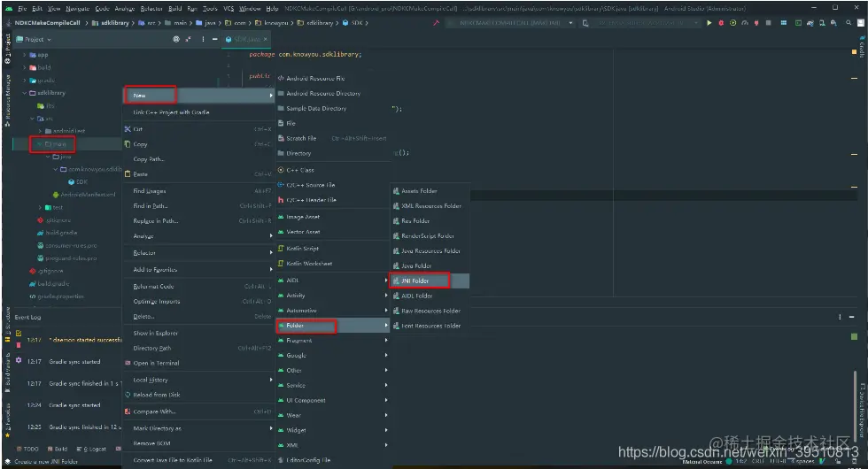
Task: Expand the app folder in project tree
Action: click(25, 55)
